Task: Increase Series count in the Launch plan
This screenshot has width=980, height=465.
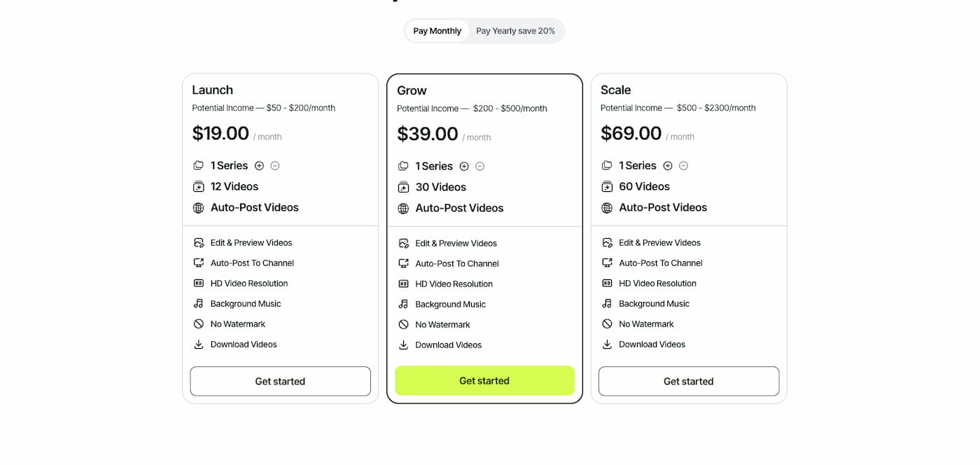Action: point(259,165)
